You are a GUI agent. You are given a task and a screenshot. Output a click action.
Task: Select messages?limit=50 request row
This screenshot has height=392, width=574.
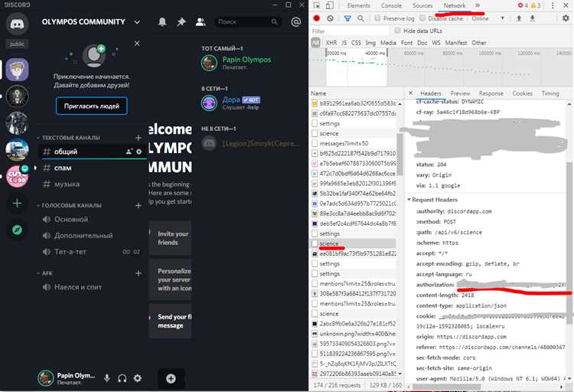(x=354, y=144)
